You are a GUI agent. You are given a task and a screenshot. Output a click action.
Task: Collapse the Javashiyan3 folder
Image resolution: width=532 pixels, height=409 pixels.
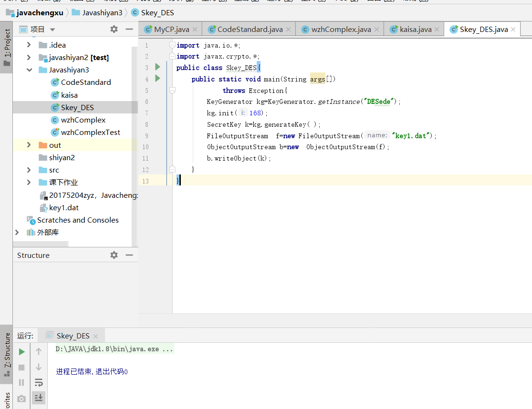pos(29,70)
